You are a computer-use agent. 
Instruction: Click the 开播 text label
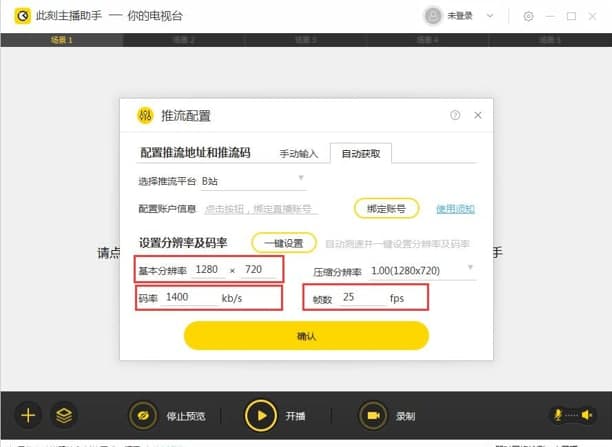295,416
